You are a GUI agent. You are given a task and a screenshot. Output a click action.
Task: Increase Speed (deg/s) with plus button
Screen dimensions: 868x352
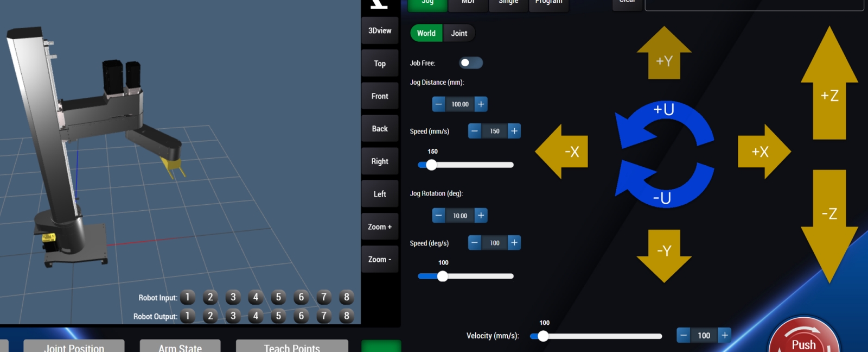click(514, 243)
